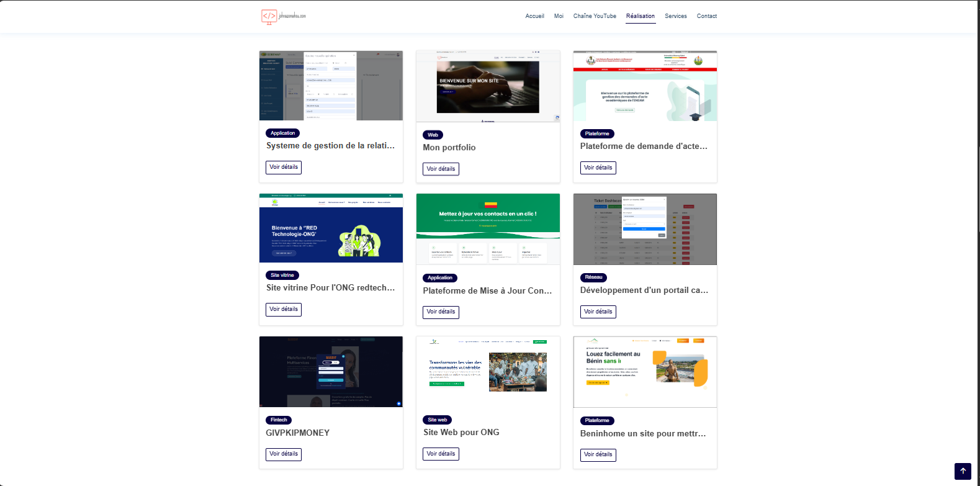Click the site logo in header

[x=284, y=16]
